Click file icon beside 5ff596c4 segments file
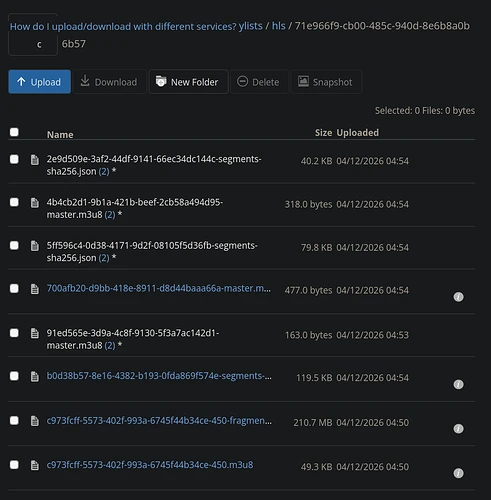This screenshot has width=491, height=500. (35, 246)
